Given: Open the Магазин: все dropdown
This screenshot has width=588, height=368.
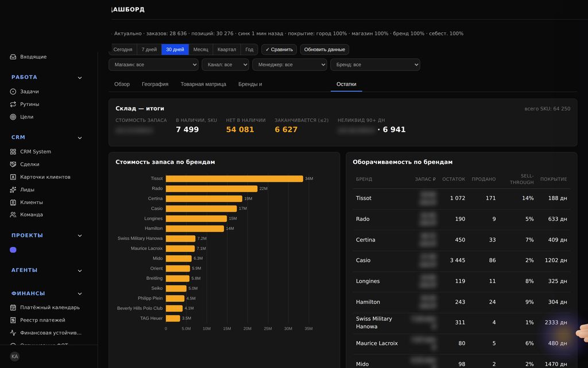Looking at the screenshot, I should 153,64.
